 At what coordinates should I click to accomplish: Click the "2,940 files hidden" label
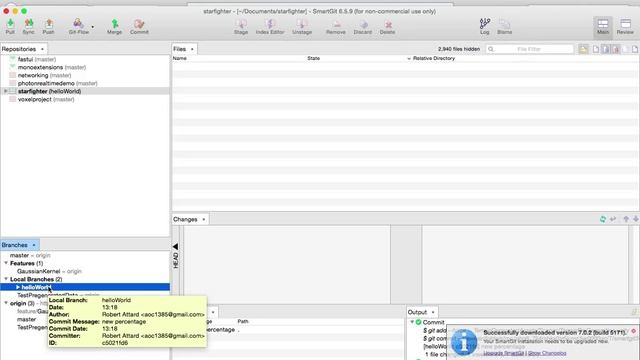click(x=459, y=49)
